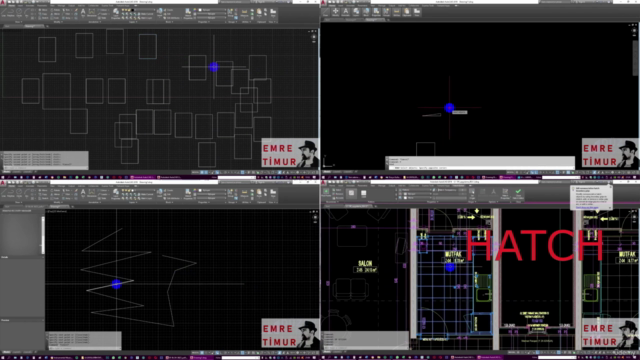Click search box in top-left window title bar
Image resolution: width=640 pixels, height=360 pixels.
(236, 2)
